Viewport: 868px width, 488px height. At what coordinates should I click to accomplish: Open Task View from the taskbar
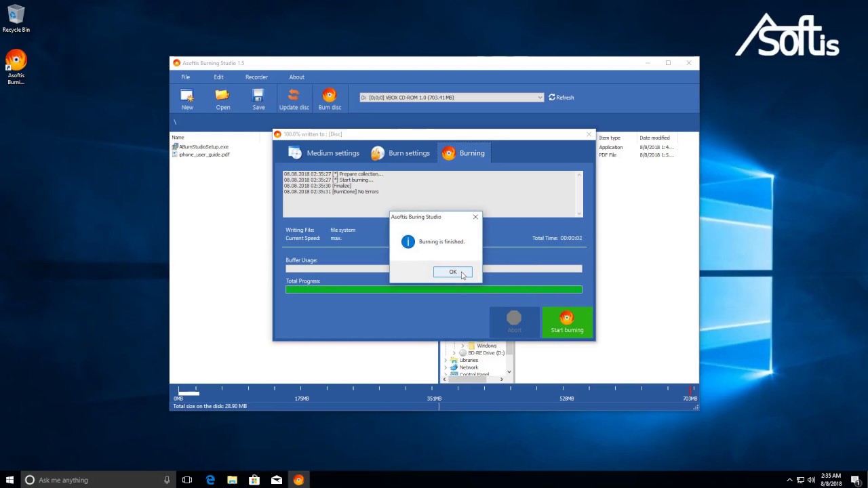point(187,480)
